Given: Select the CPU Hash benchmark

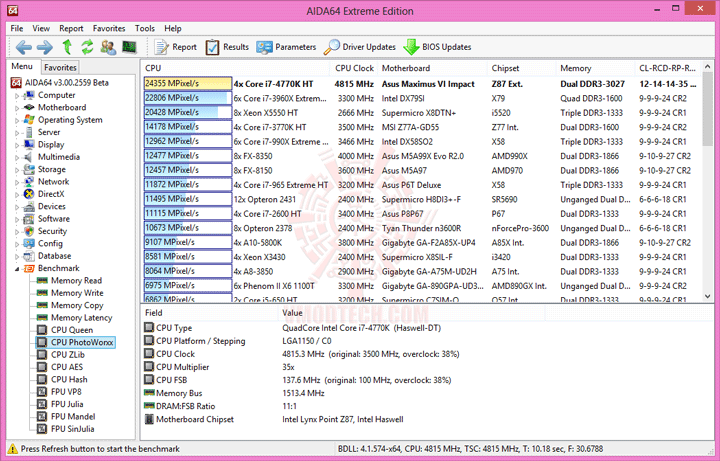Looking at the screenshot, I should pos(69,380).
